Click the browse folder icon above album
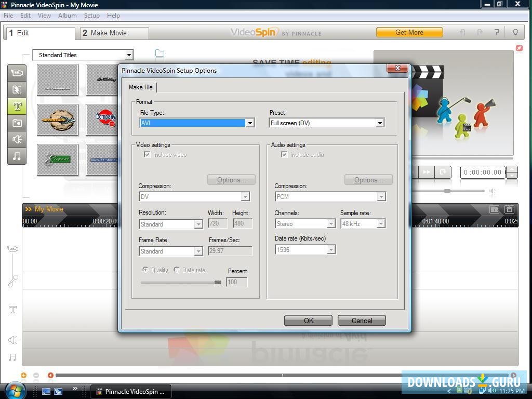This screenshot has width=532, height=399. point(159,54)
